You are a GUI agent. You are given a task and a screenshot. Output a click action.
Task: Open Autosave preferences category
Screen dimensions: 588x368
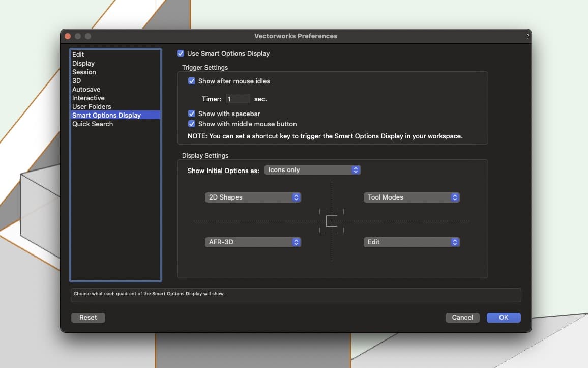point(115,89)
